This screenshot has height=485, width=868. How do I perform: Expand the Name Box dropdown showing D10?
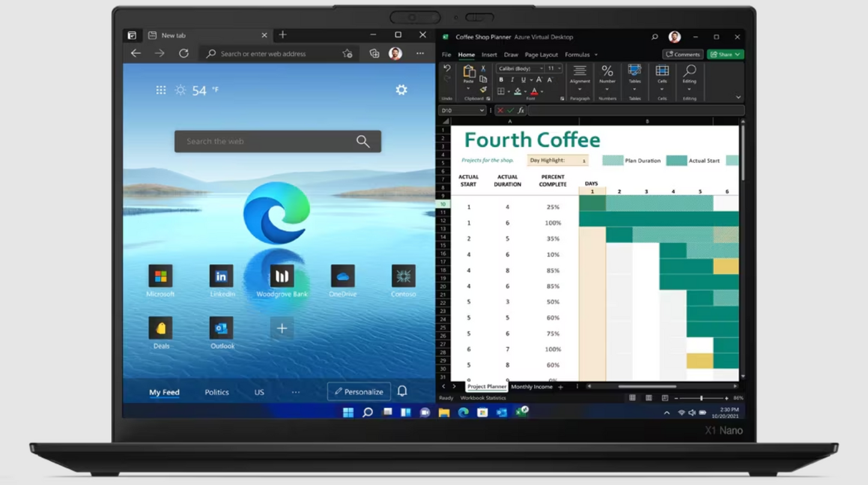482,110
